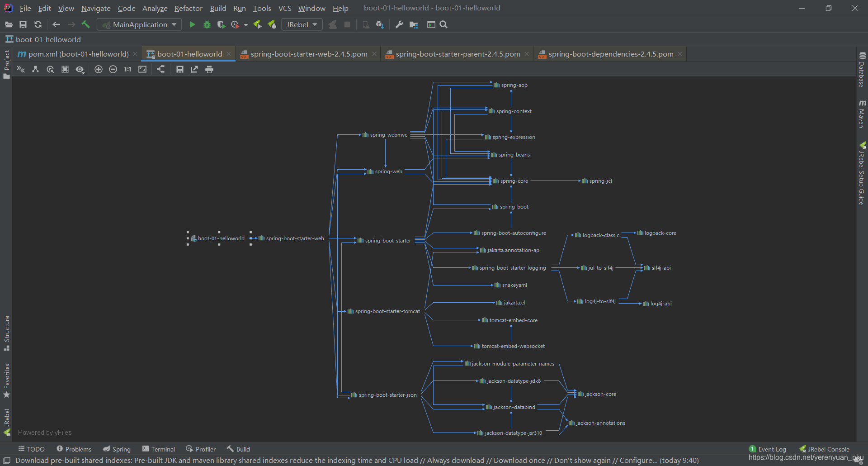Click the Profile run icon with clock
Screen dimensions: 868x466
point(235,24)
